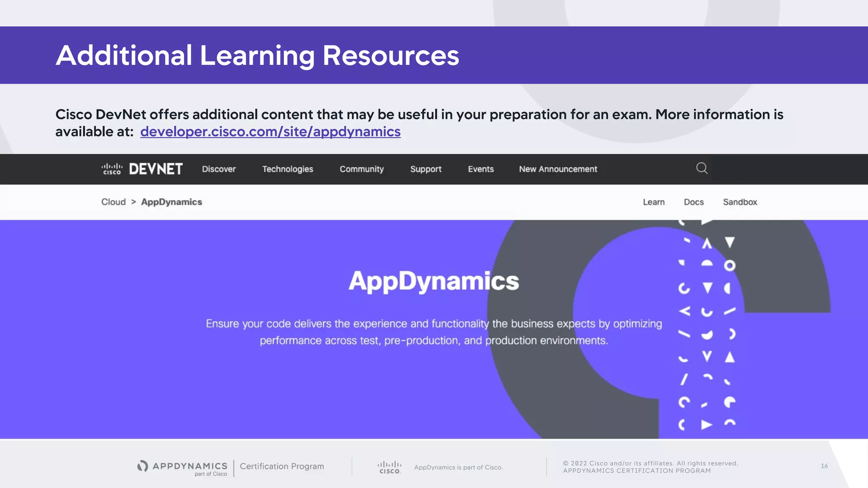This screenshot has width=868, height=488.
Task: Open the Community menu
Action: pyautogui.click(x=362, y=169)
